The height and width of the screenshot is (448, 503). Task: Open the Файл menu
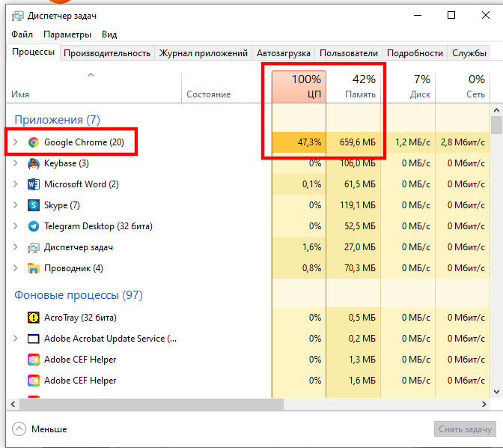[x=22, y=34]
